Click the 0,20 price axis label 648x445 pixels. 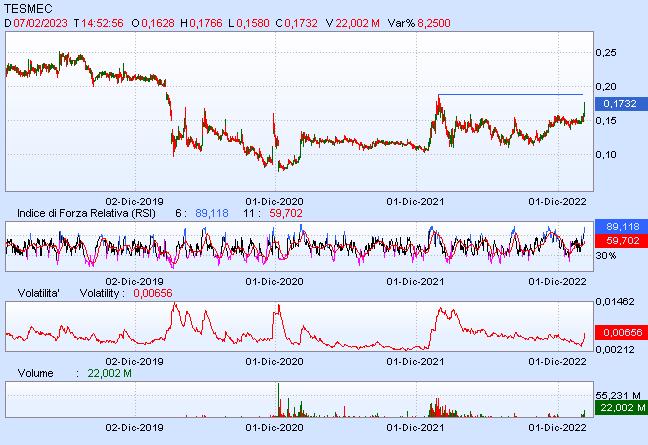tap(606, 86)
